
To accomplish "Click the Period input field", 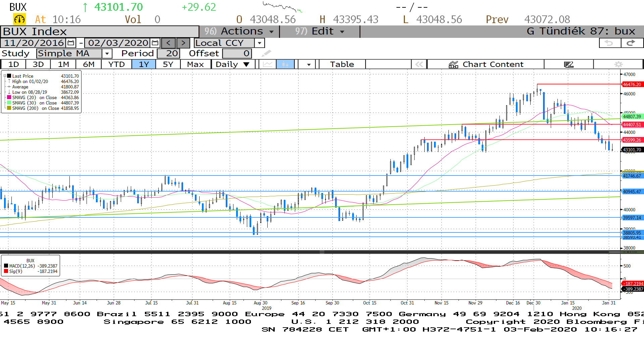I will [168, 53].
